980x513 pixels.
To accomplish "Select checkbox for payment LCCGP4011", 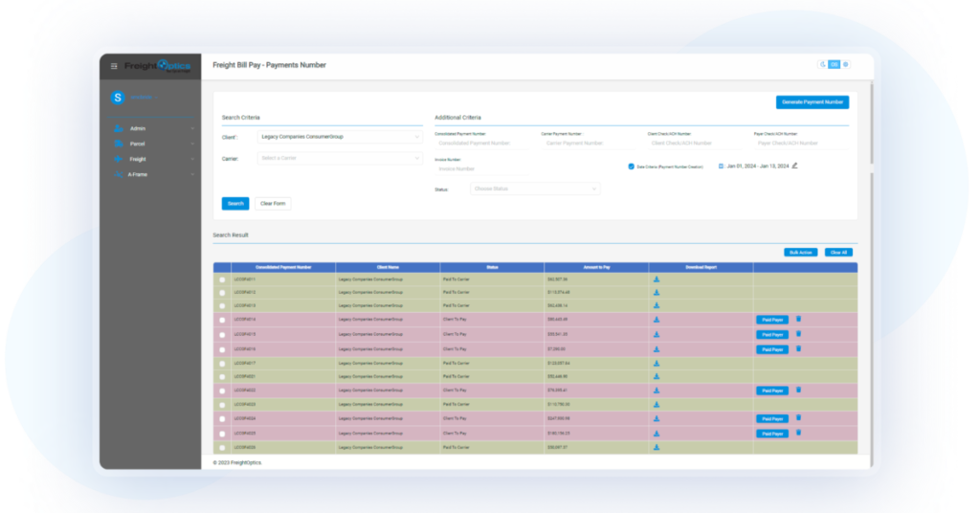I will click(222, 279).
